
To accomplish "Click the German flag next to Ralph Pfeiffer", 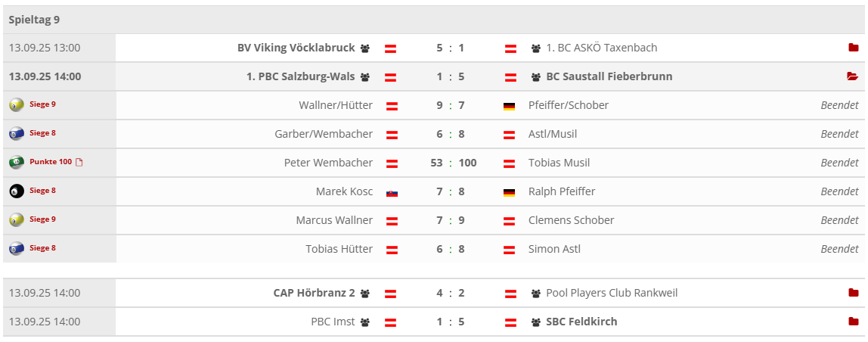I will coord(509,192).
